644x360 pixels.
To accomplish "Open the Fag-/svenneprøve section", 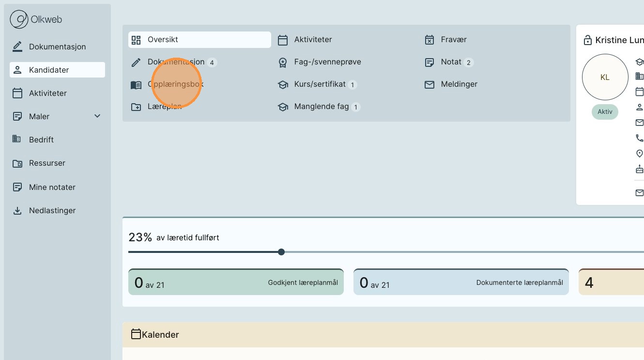I will click(327, 62).
